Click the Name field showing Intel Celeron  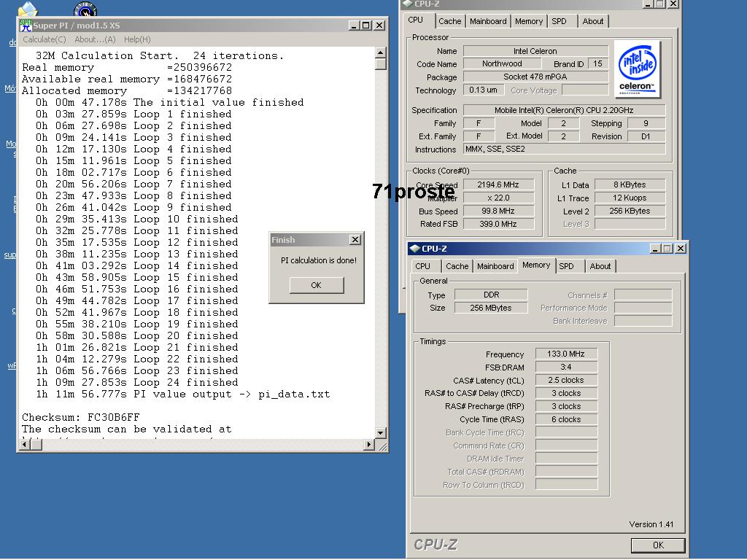click(535, 51)
